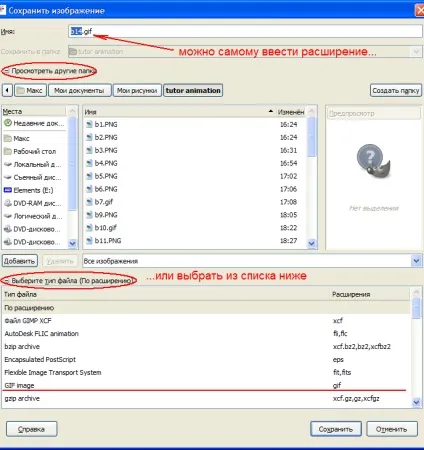Click the file name input field
Image resolution: width=424 pixels, height=450 pixels.
tap(245, 31)
